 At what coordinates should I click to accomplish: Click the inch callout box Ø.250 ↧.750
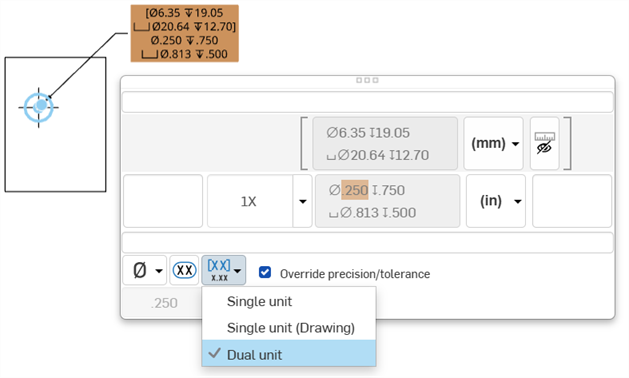(x=388, y=201)
